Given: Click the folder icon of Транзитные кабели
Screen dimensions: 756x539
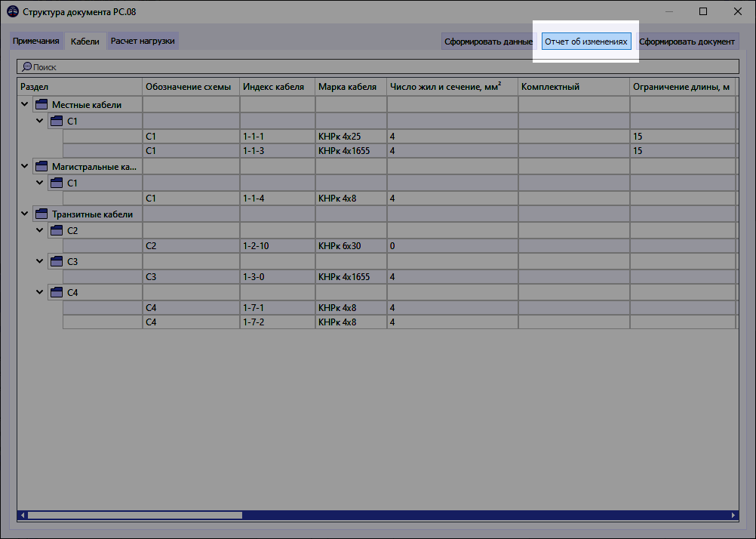Looking at the screenshot, I should (41, 214).
